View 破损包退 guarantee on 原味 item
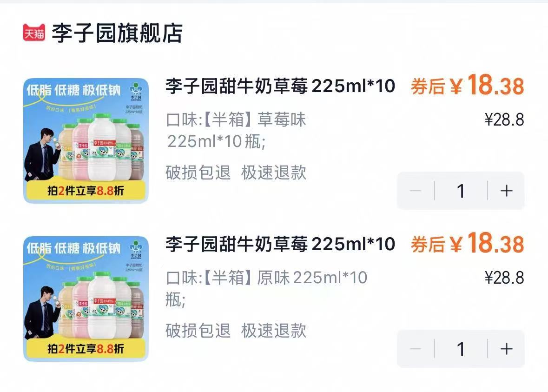This screenshot has height=392, width=548. pos(198,331)
